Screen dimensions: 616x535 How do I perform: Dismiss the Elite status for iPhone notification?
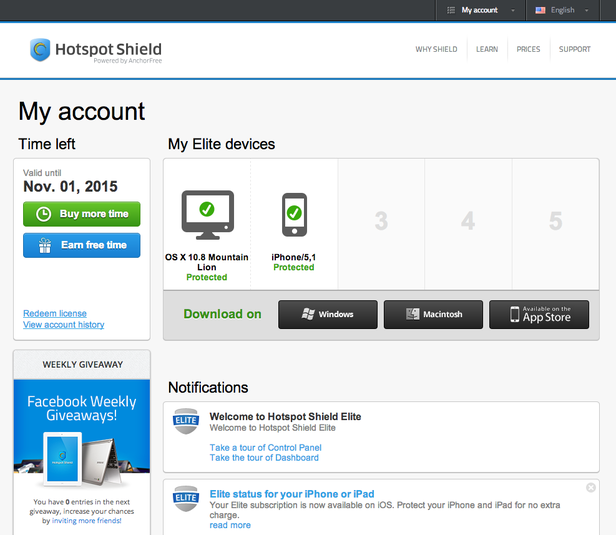pyautogui.click(x=591, y=487)
